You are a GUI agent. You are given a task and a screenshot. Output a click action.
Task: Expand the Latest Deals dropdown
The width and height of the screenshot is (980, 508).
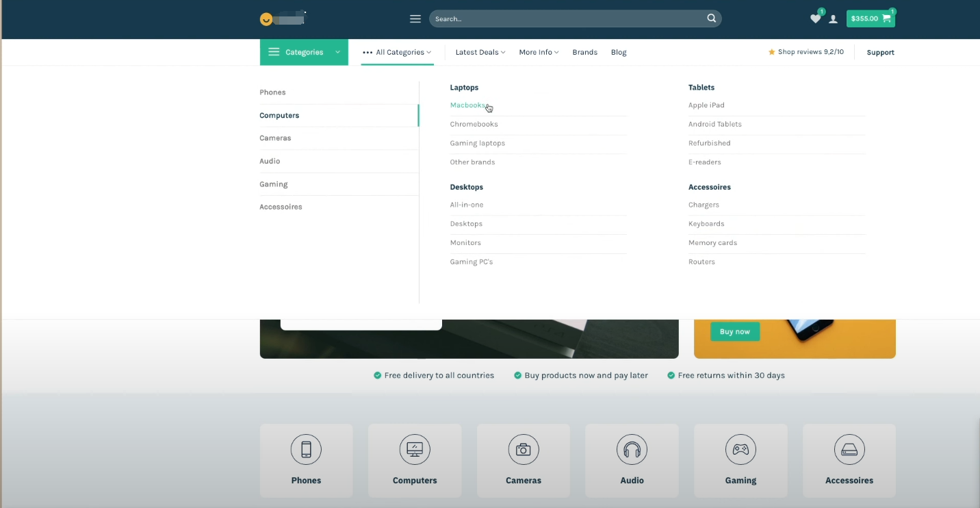tap(480, 52)
